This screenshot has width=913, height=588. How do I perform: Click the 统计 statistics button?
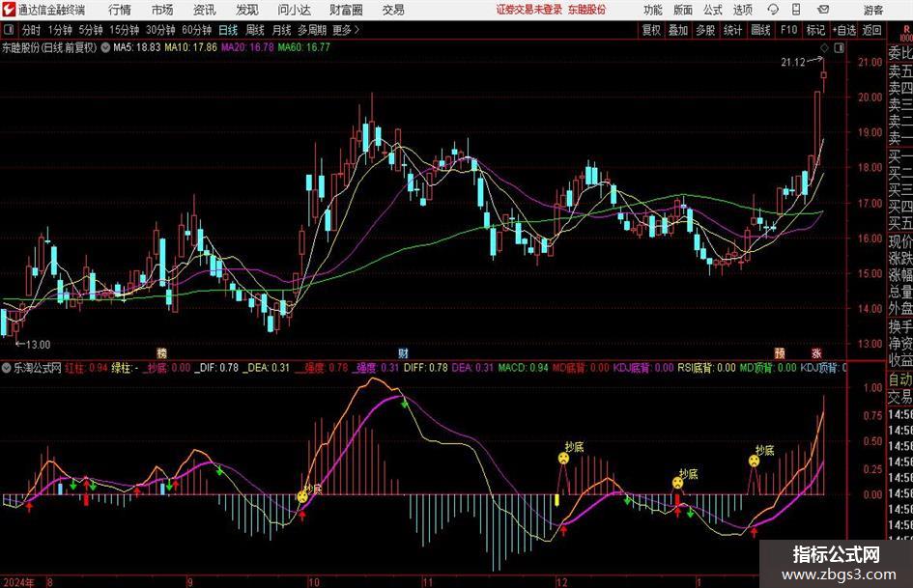pos(732,30)
